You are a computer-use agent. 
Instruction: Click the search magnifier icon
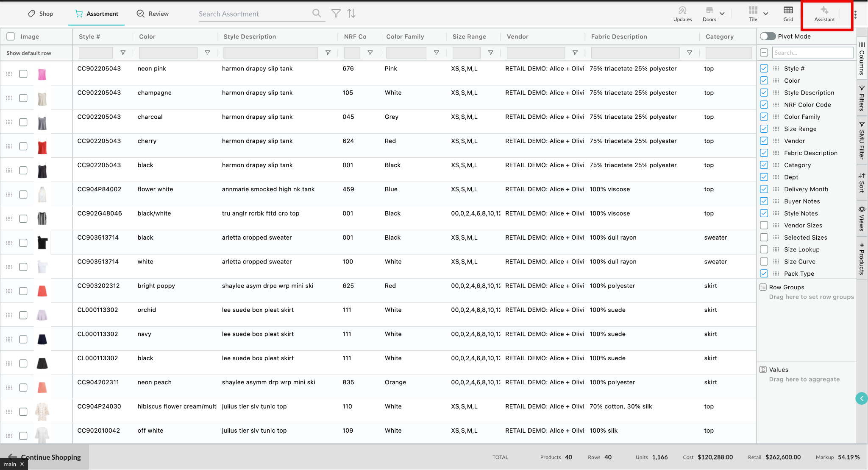coord(317,13)
